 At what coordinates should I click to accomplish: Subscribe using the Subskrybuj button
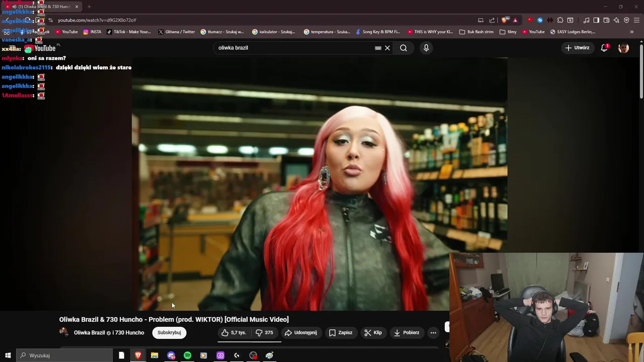point(169,332)
